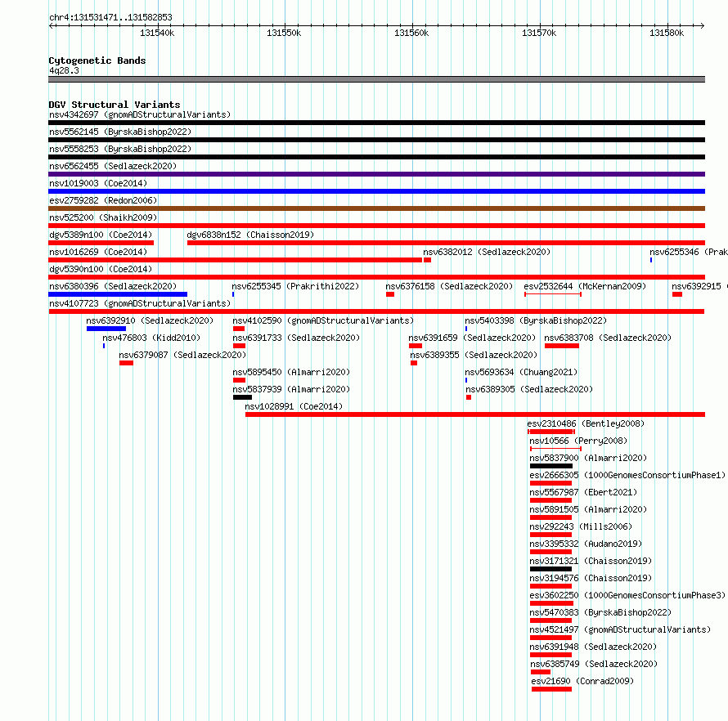
Task: Open nsv6382012 Sedlazeck2020 label
Action: coord(487,252)
